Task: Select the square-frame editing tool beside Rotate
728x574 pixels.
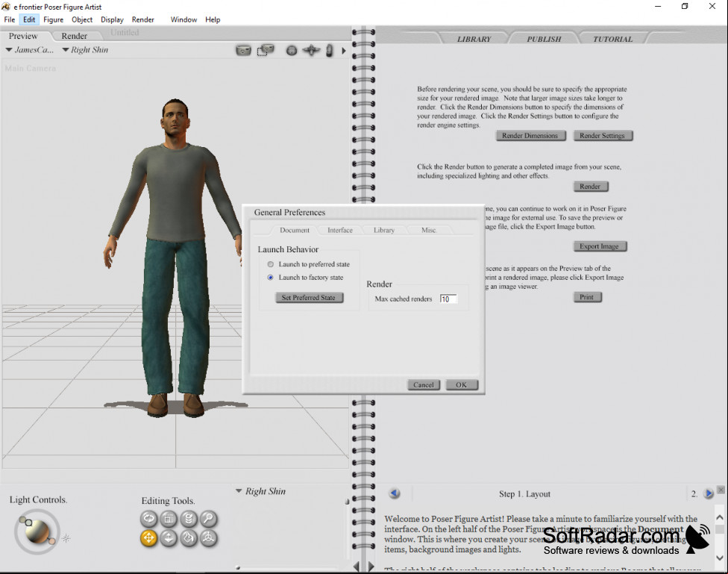Action: pos(169,518)
